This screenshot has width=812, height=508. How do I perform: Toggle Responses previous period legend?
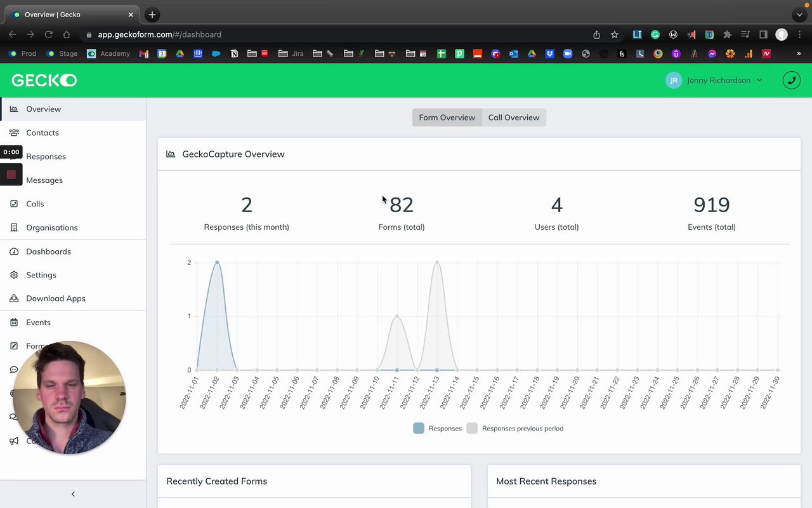pyautogui.click(x=515, y=429)
